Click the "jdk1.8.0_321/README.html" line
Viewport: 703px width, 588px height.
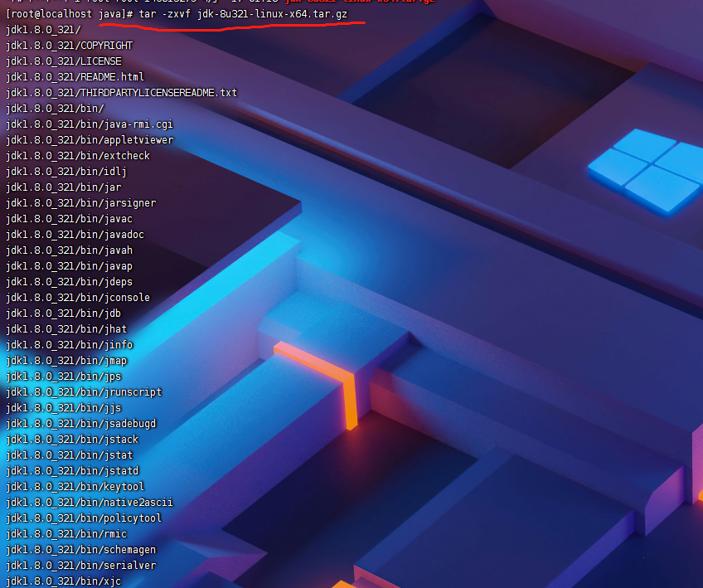75,77
